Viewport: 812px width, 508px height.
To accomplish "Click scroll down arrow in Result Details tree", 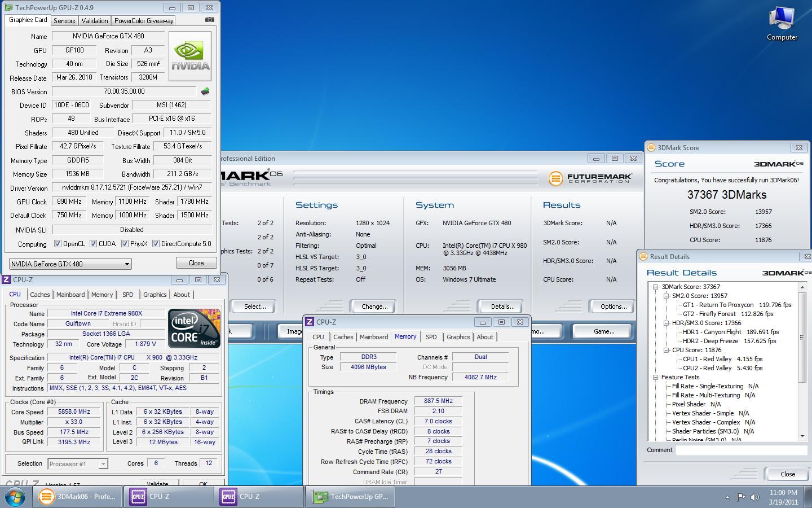I will click(802, 436).
